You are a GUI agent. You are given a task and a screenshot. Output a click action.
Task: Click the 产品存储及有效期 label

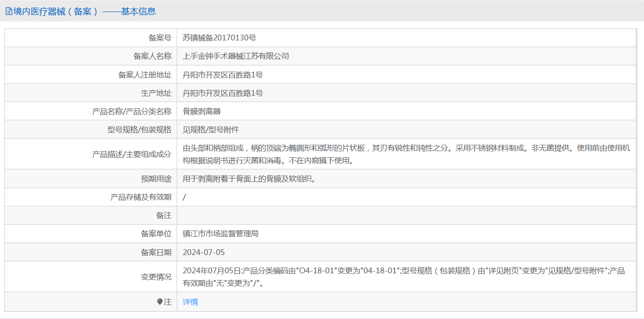(x=141, y=197)
